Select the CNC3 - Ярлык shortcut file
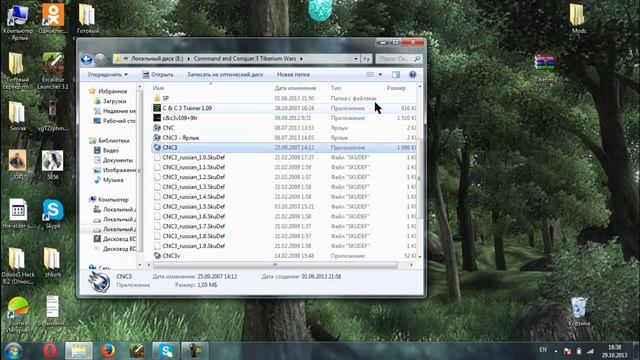 point(284,138)
